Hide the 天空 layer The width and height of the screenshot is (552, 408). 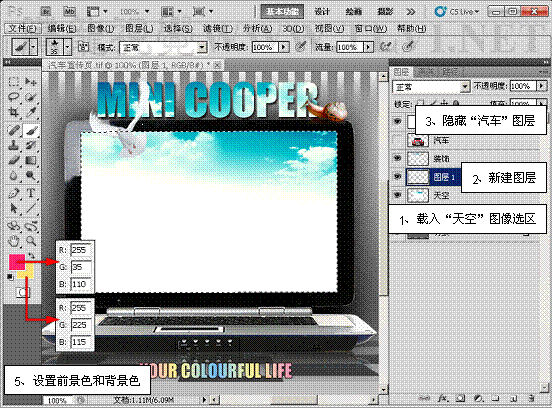397,195
